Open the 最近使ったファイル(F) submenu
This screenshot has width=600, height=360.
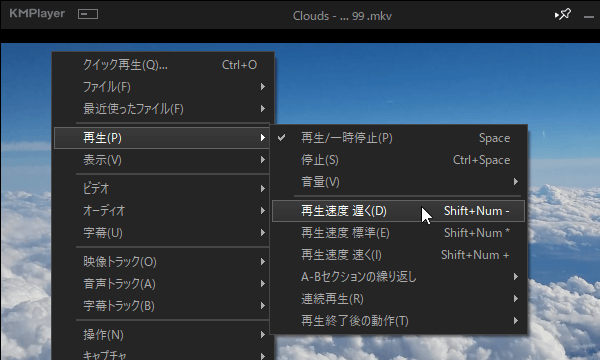(x=163, y=109)
